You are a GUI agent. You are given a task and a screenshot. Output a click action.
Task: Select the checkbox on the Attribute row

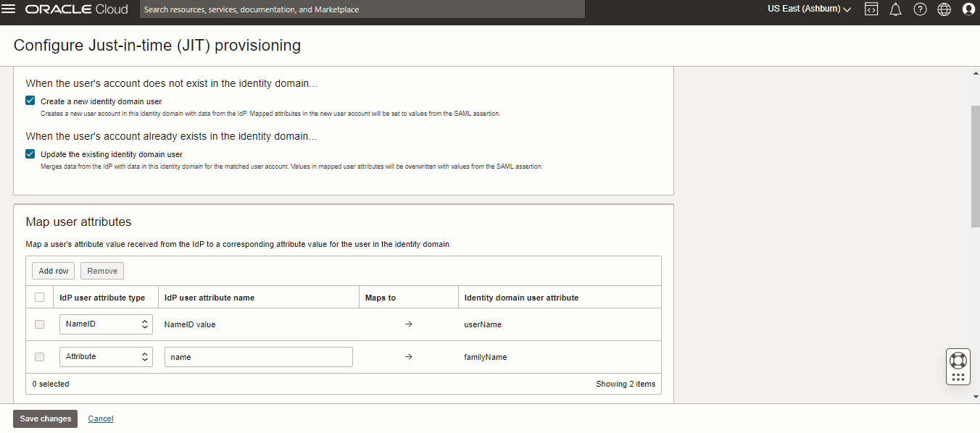(x=39, y=356)
